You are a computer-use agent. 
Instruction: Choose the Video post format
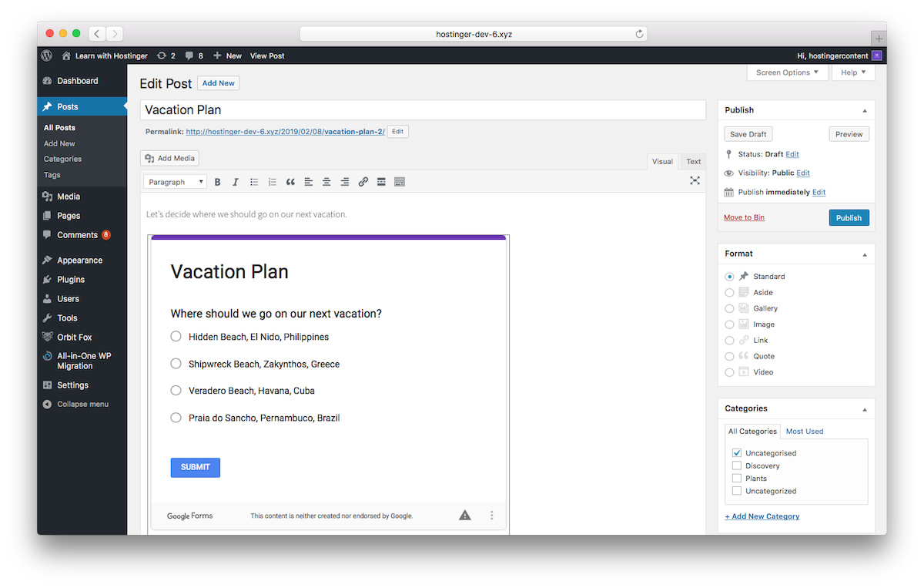tap(729, 372)
